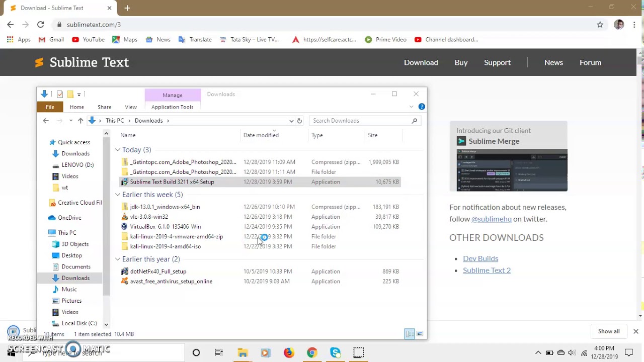The height and width of the screenshot is (362, 644).
Task: Click the Support link in site navigation
Action: (x=497, y=62)
